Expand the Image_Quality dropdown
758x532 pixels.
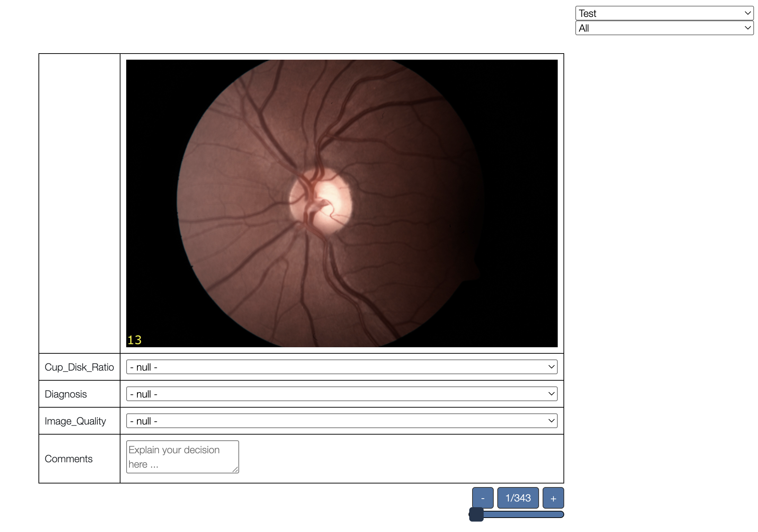[x=342, y=421]
